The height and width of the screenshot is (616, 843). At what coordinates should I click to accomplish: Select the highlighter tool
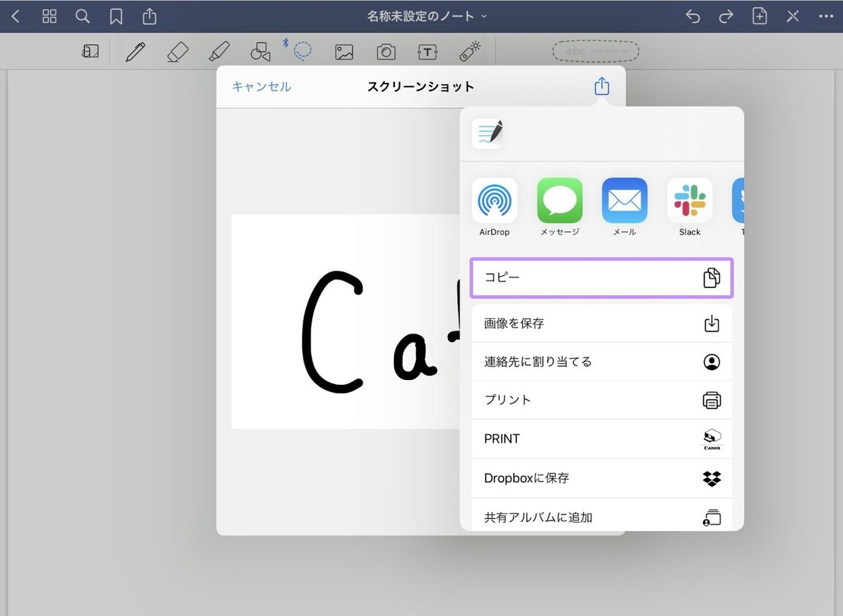coord(219,51)
